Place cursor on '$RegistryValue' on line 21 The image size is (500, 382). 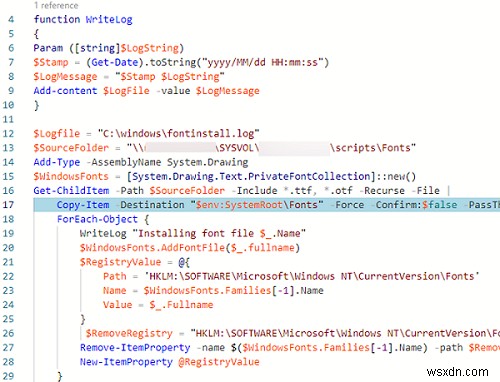coord(120,262)
